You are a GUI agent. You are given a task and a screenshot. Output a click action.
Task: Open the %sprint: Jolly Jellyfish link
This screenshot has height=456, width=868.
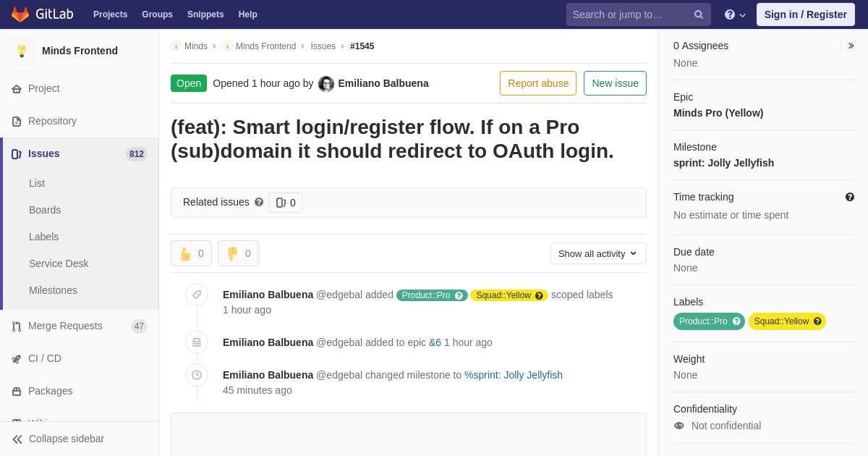(514, 375)
